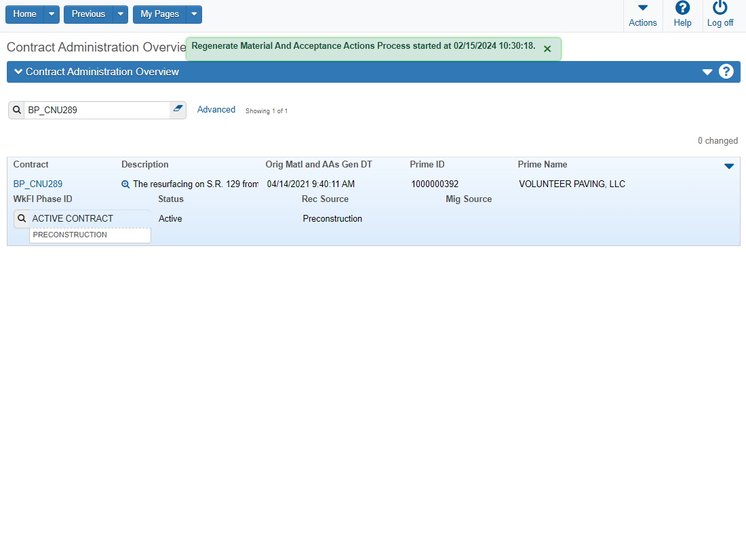Open the Home dropdown arrow
The height and width of the screenshot is (560, 746).
(x=52, y=14)
